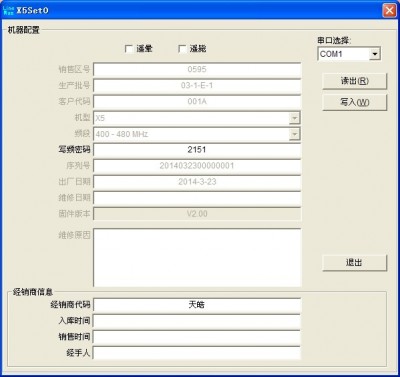400x377 pixels.
Task: Click the 销售区号 field showing 0595
Action: point(197,70)
